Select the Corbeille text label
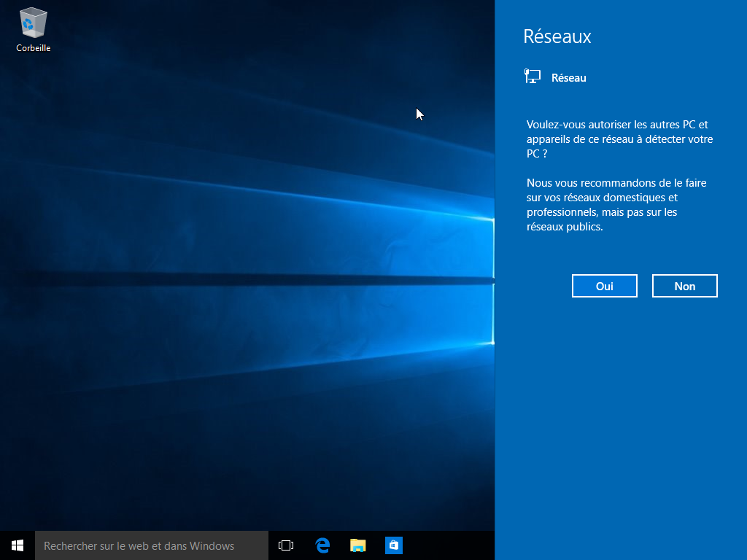 pos(33,48)
